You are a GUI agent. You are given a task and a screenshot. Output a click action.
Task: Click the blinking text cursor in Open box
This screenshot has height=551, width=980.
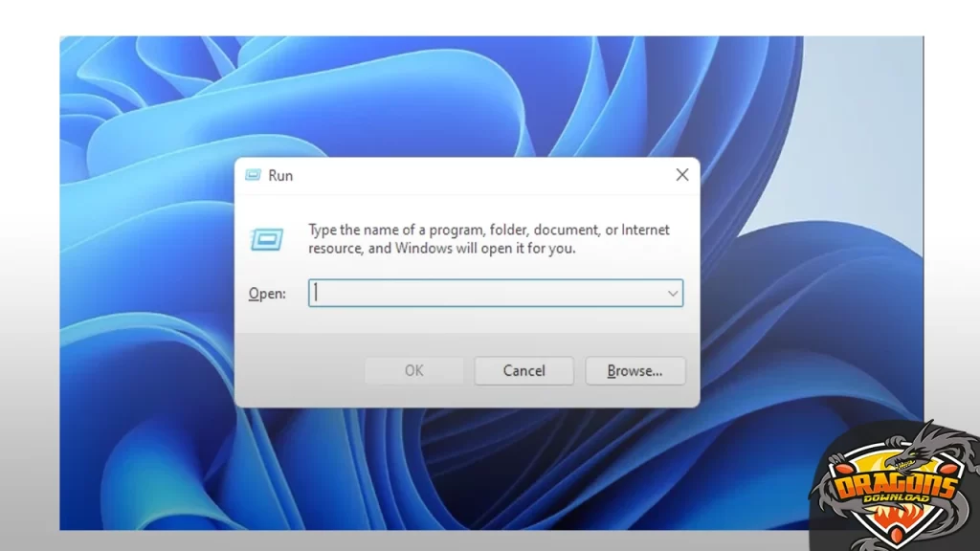coord(316,294)
